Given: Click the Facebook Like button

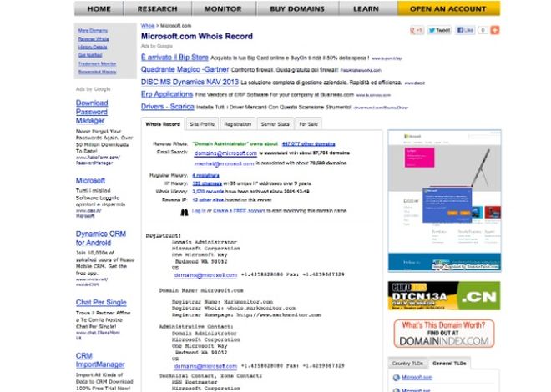Looking at the screenshot, I should point(465,30).
